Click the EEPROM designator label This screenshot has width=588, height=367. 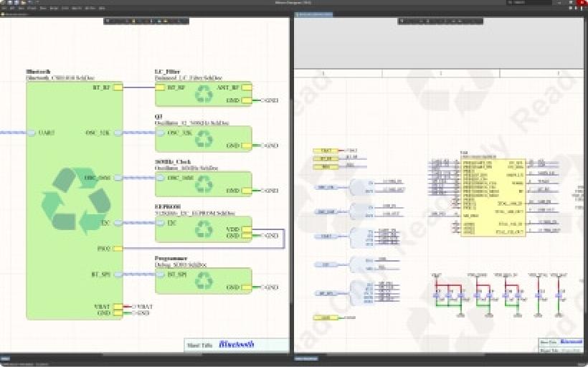pyautogui.click(x=168, y=206)
